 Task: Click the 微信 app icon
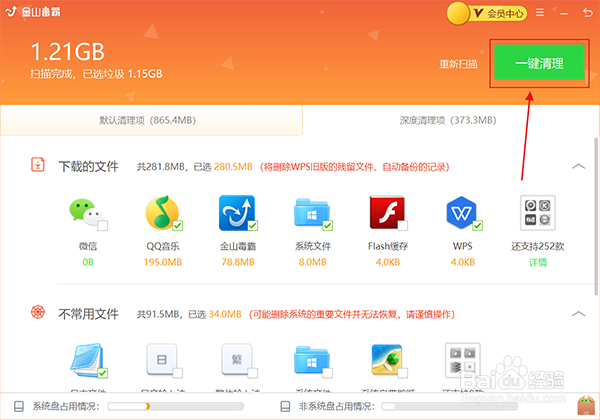86,212
